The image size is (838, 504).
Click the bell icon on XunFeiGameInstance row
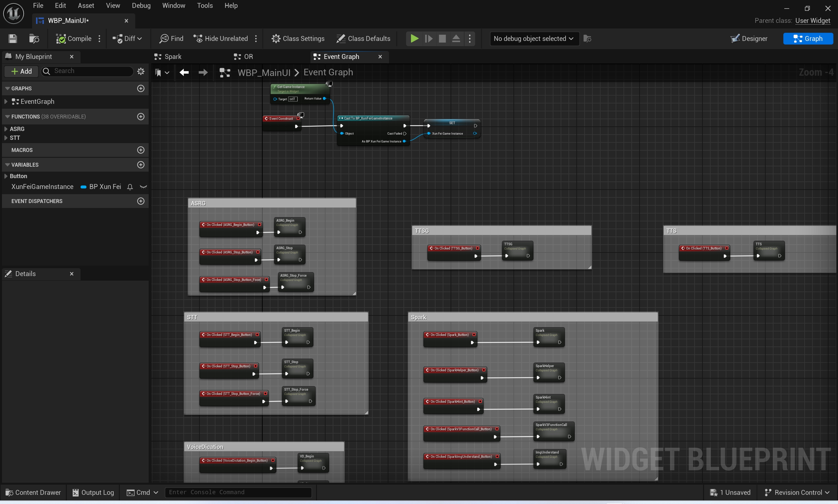(x=130, y=187)
